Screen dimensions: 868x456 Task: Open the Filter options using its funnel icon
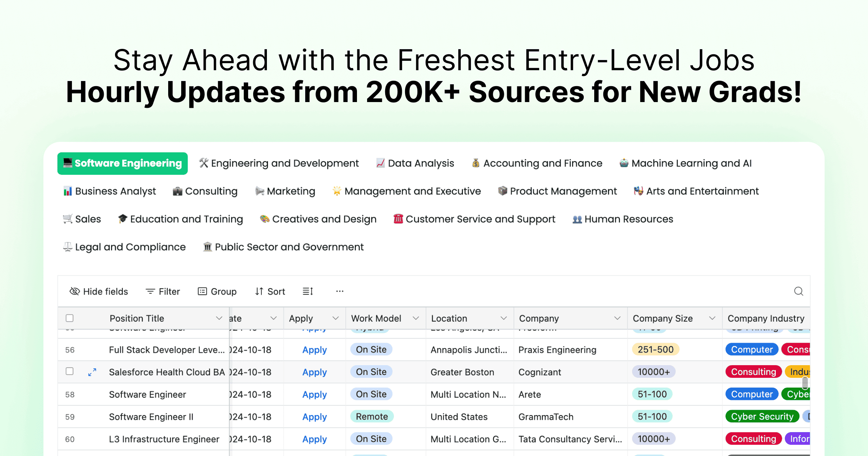tap(150, 291)
